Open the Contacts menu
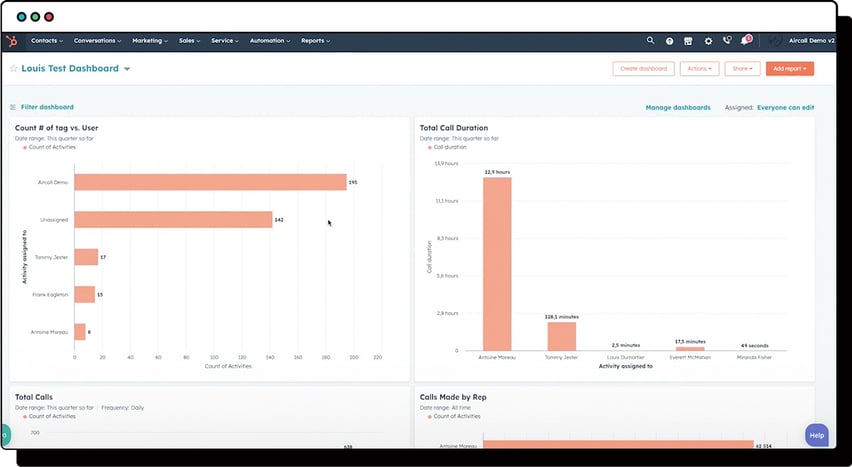852x467 pixels. pyautogui.click(x=47, y=41)
